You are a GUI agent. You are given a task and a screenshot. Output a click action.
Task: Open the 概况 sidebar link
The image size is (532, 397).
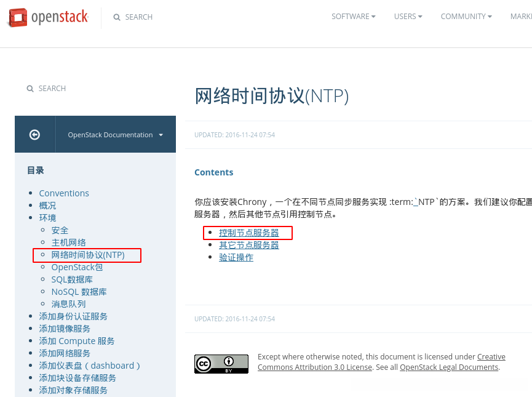(x=47, y=206)
